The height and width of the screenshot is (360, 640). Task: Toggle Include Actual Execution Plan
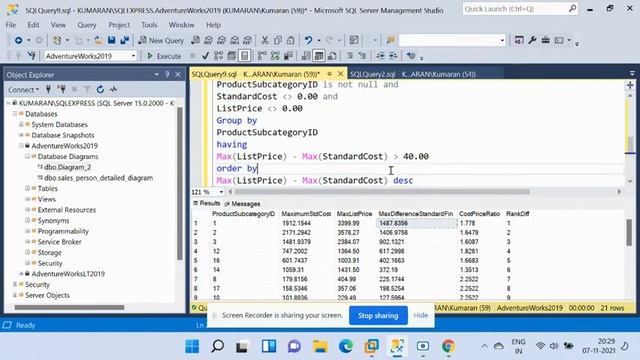(262, 56)
